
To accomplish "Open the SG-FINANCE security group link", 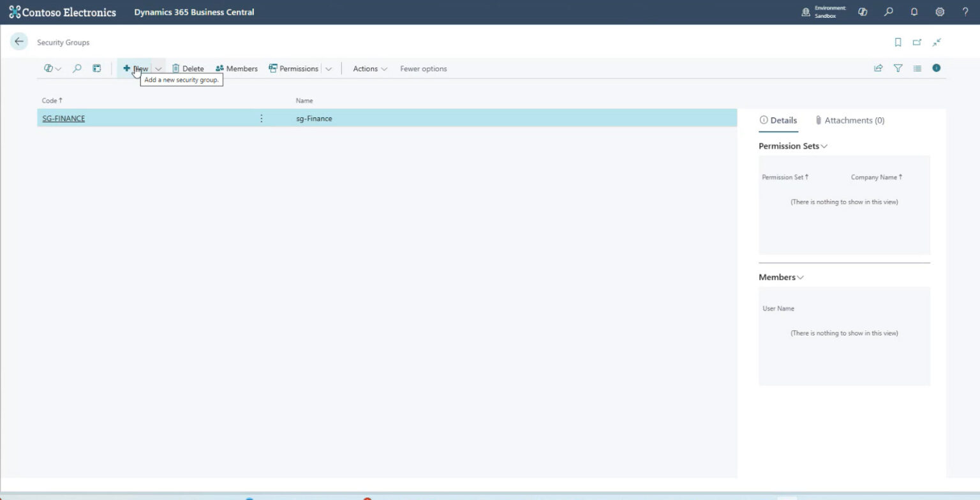I will coord(63,118).
